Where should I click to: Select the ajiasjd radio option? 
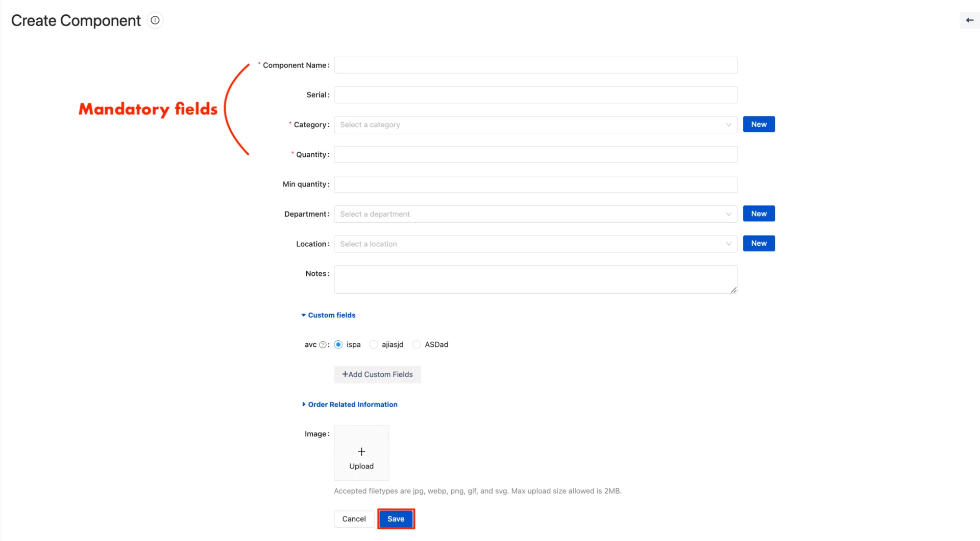[373, 344]
